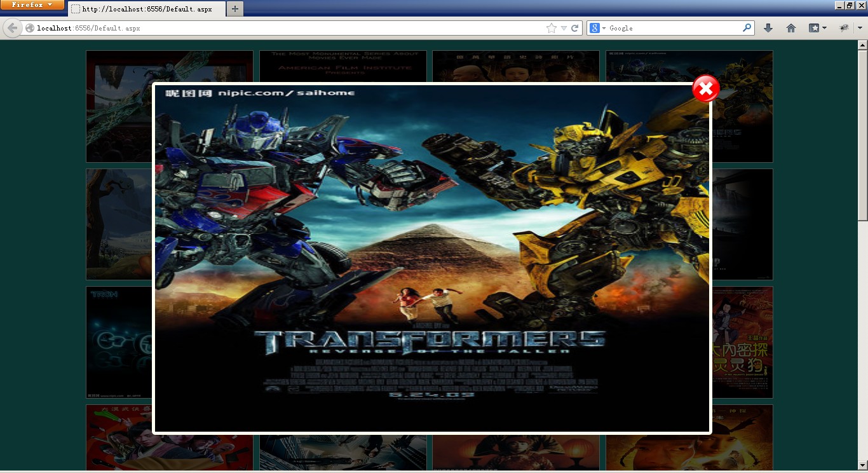Viewport: 868px width, 473px height.
Task: Open a new tab with plus button
Action: (x=235, y=9)
